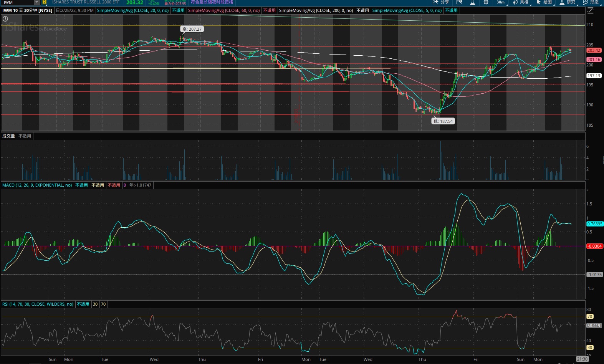The height and width of the screenshot is (364, 604).
Task: Click the flask icon left of the gear
Action: point(473,2)
